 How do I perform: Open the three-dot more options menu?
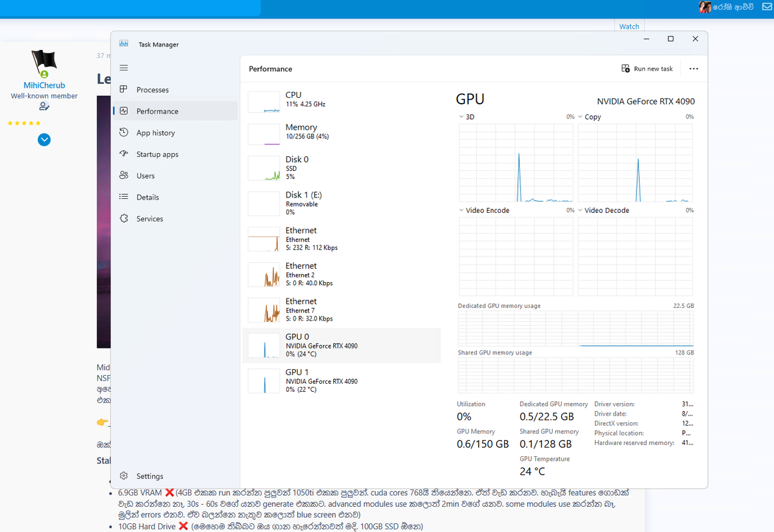click(694, 68)
